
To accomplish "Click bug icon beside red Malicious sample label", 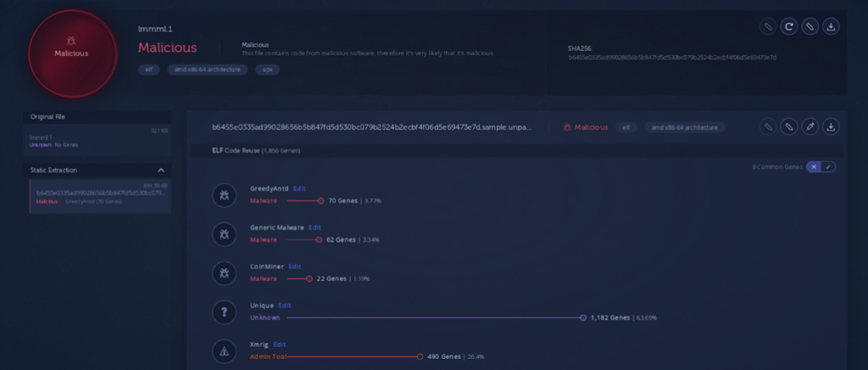I will click(567, 127).
